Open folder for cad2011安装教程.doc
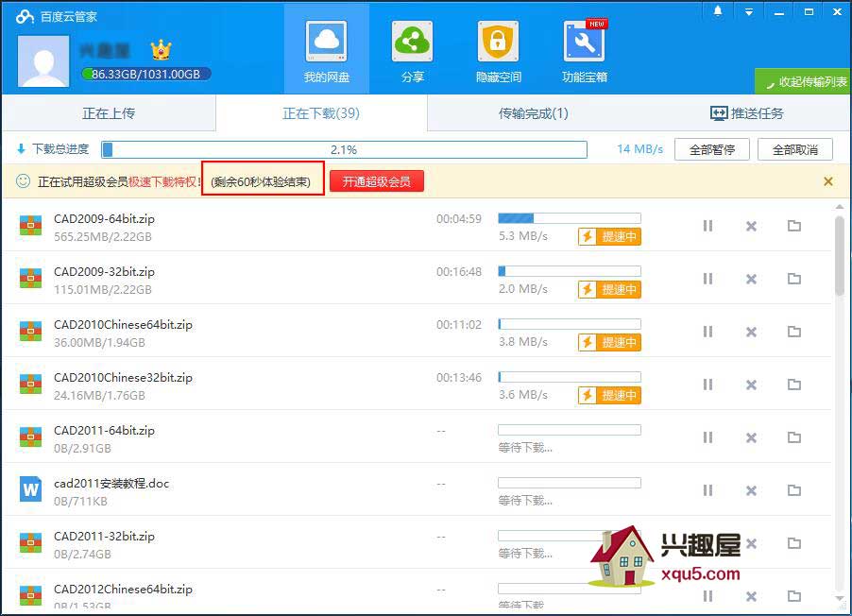The image size is (852, 616). (794, 490)
